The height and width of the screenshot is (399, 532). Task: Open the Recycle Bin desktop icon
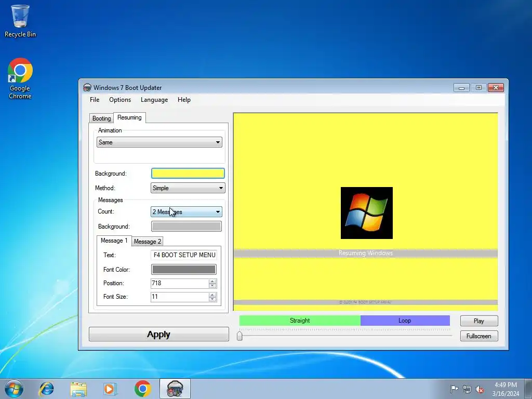pos(20,21)
